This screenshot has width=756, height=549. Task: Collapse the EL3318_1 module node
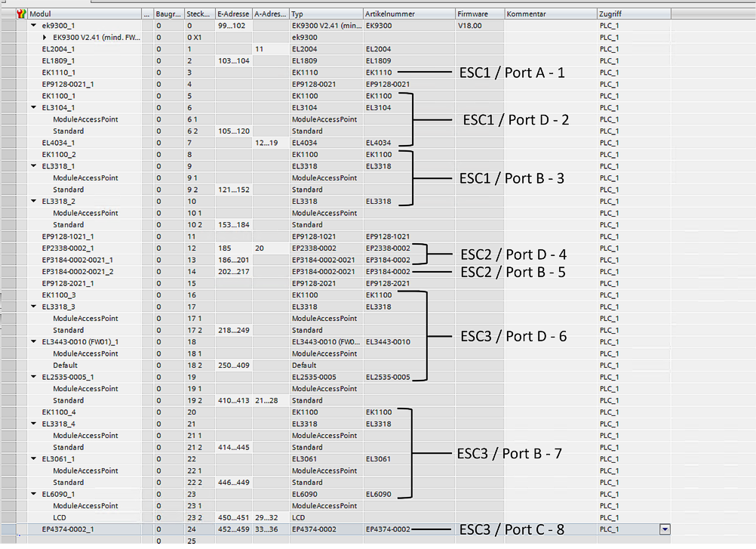[x=33, y=165]
